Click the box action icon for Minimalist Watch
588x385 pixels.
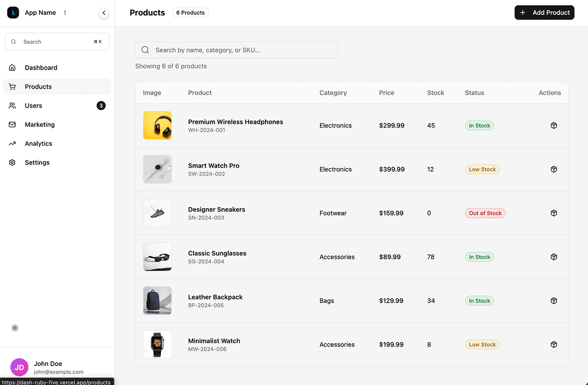click(554, 345)
